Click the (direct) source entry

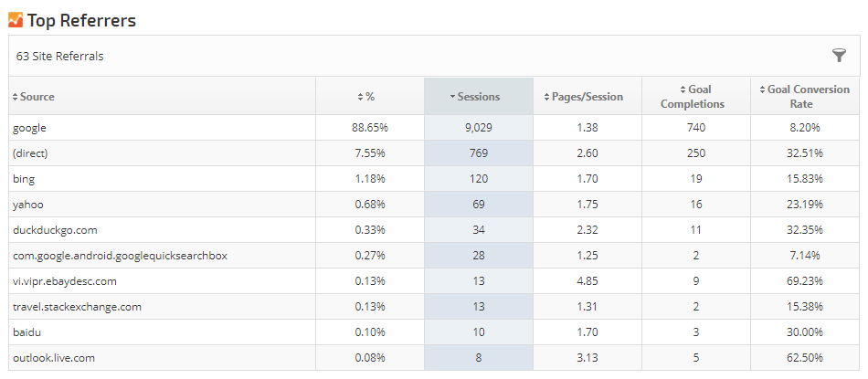[31, 153]
